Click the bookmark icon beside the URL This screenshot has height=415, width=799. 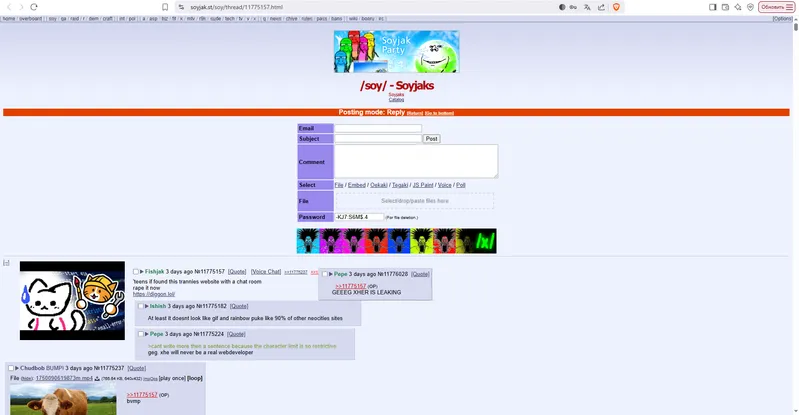(165, 6)
